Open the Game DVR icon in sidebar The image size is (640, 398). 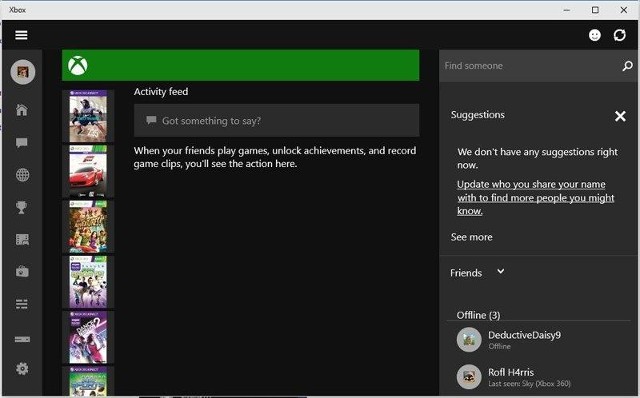[x=22, y=239]
